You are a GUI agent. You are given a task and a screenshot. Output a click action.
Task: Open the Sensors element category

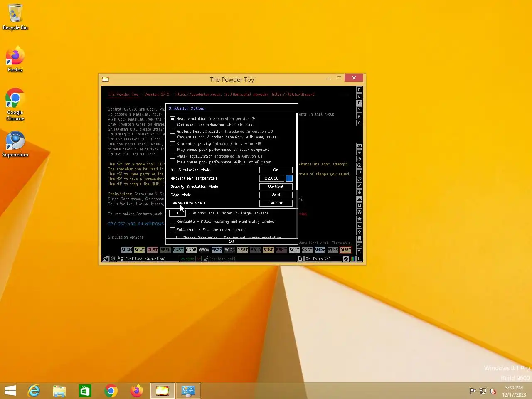pos(360,165)
